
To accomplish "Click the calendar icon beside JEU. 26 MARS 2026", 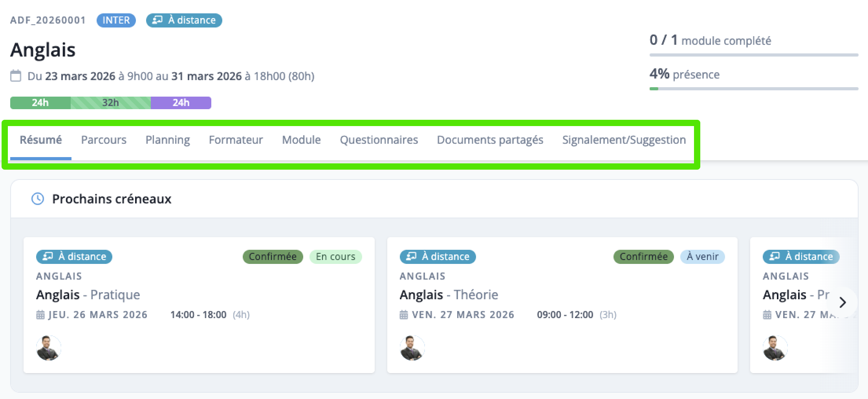I will (40, 315).
